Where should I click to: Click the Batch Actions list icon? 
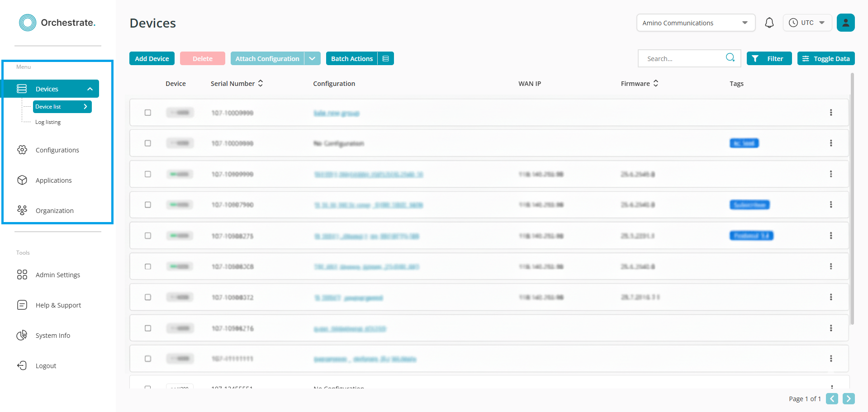[x=385, y=59]
